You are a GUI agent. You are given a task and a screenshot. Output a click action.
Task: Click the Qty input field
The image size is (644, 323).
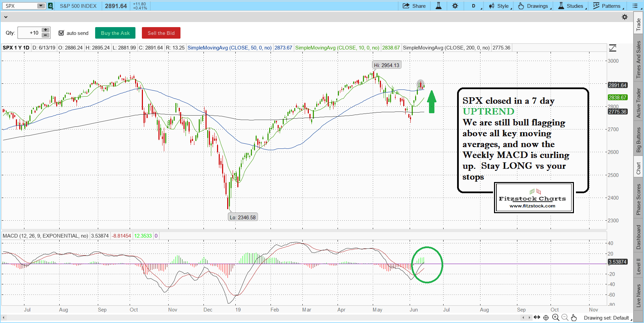pos(30,33)
